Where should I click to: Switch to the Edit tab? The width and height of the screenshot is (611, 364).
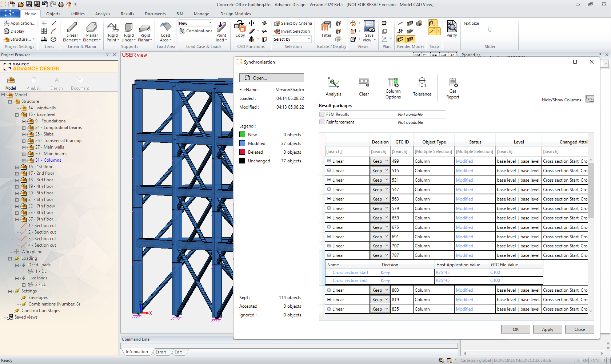click(178, 352)
